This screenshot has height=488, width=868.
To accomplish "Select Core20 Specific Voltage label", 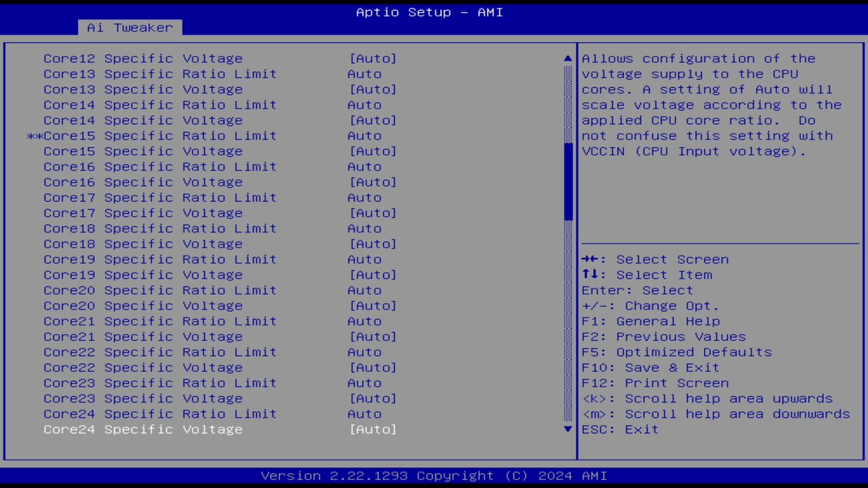I will coord(143,306).
